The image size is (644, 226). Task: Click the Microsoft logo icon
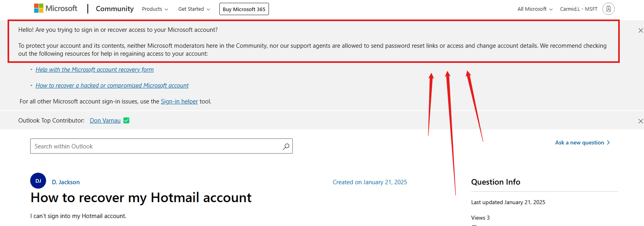coord(39,8)
